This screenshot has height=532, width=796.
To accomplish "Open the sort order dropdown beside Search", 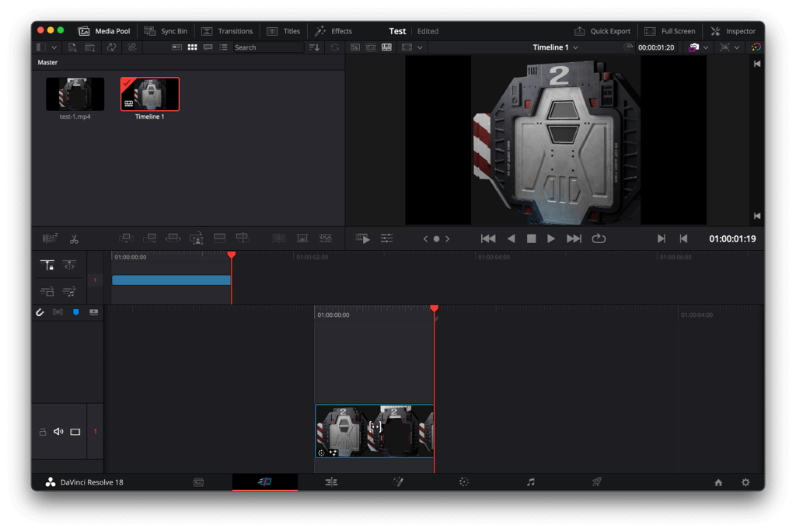I will point(314,47).
